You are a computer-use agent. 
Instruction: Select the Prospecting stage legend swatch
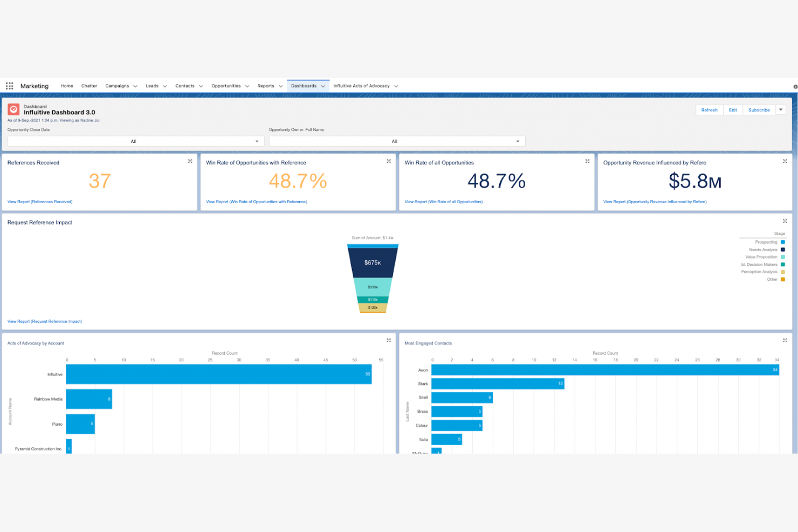(x=782, y=242)
